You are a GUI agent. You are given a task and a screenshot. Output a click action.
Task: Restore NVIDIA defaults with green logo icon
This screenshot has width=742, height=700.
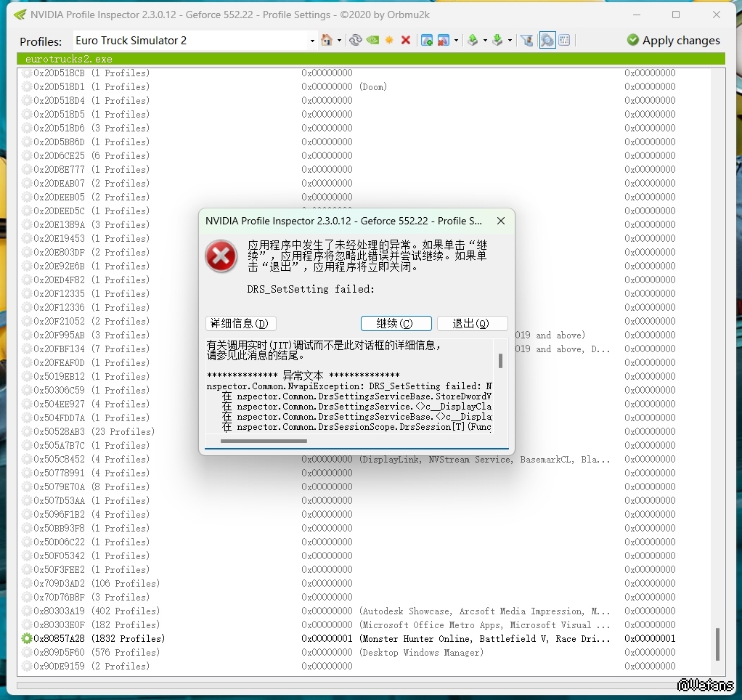click(x=373, y=40)
